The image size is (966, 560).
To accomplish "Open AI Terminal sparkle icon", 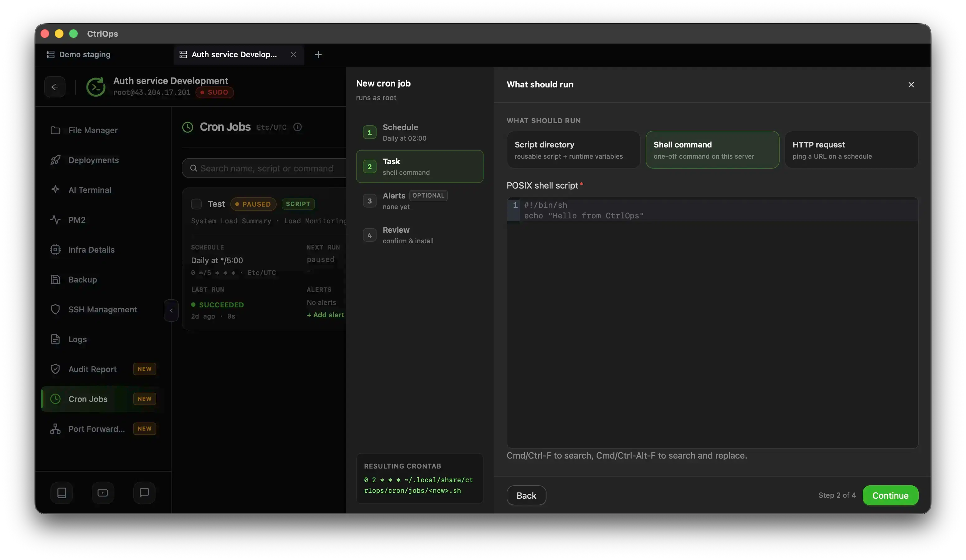I will click(55, 190).
